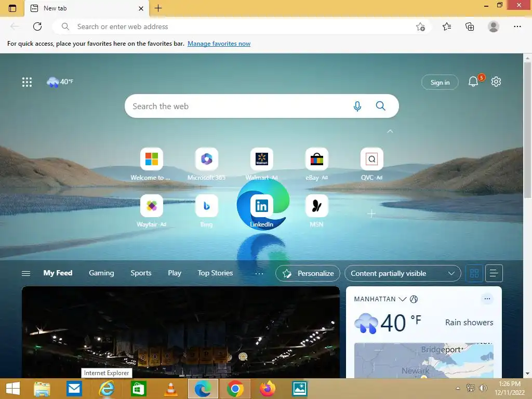Switch feed to list view
This screenshot has width=532, height=399.
pos(494,273)
